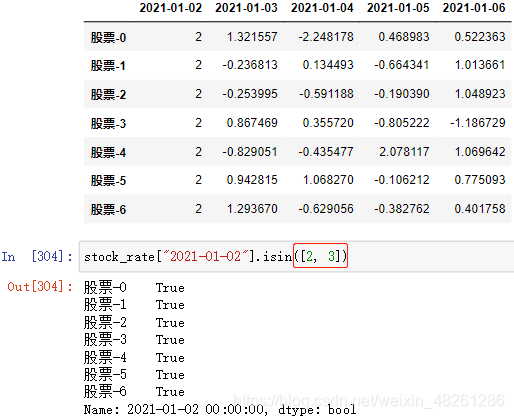Click cell value -0.829051
The height and width of the screenshot is (419, 514).
(x=250, y=152)
